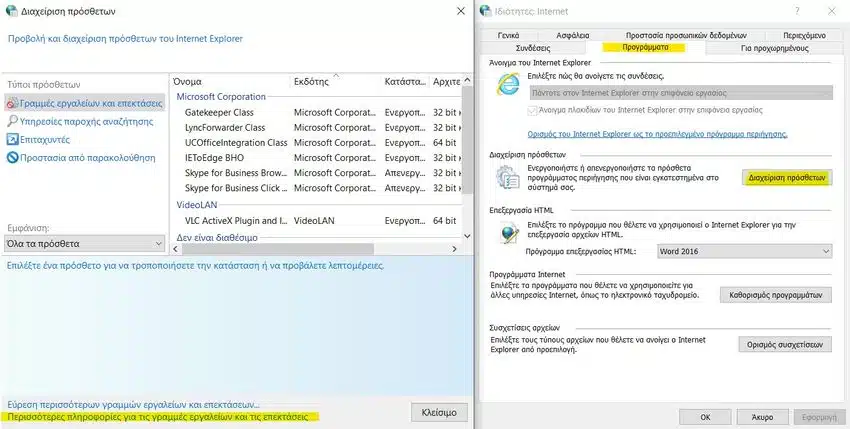
Task: Click the add-ons list scroll up arrow
Action: 467,80
